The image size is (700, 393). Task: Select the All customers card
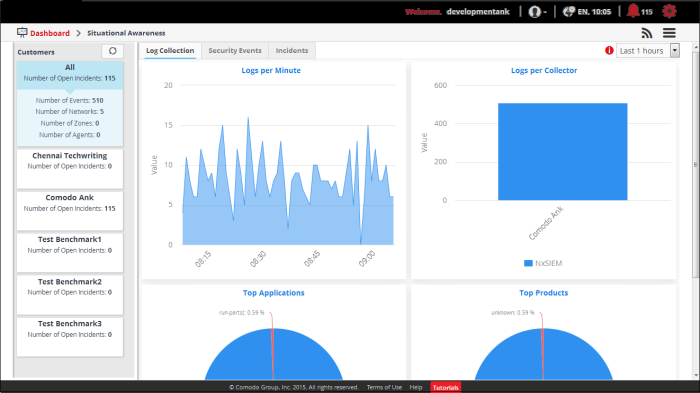tap(70, 104)
